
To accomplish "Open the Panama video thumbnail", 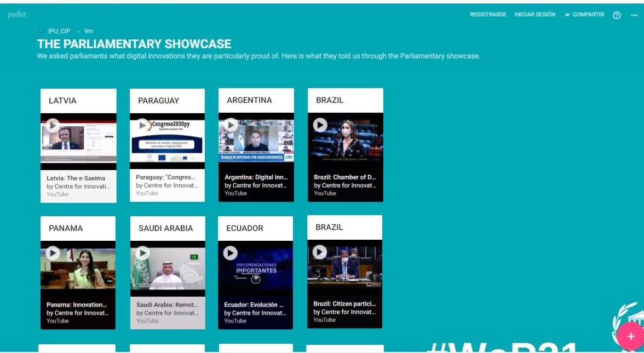I will tap(78, 269).
